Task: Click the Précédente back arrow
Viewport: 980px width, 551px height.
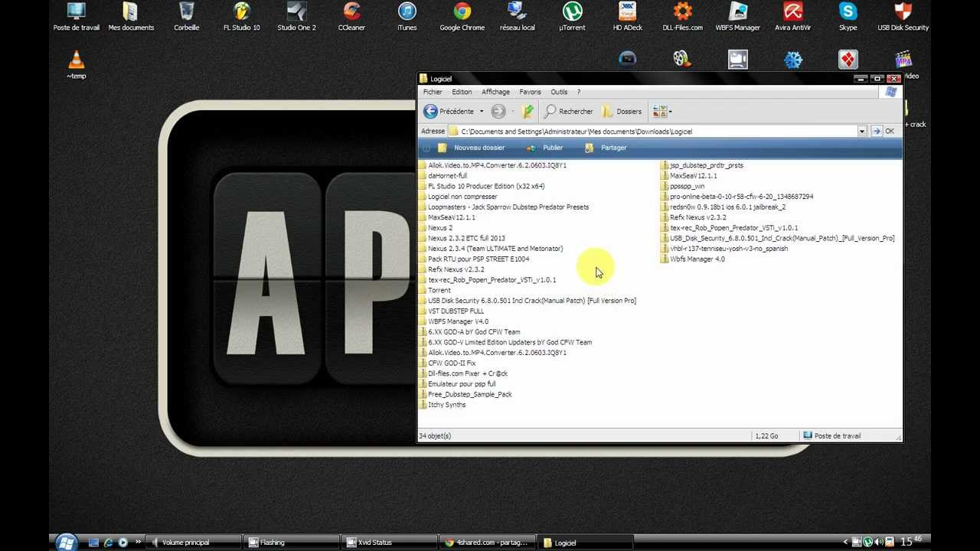Action: [x=449, y=112]
